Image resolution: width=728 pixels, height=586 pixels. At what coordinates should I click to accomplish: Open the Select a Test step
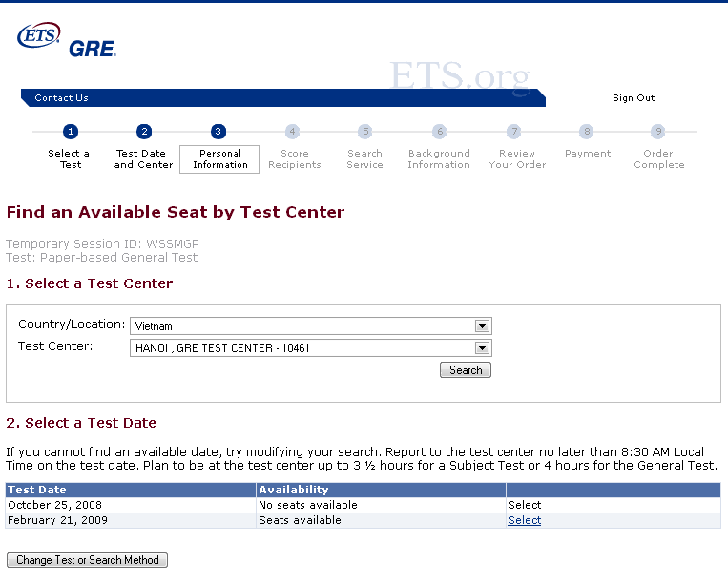pyautogui.click(x=69, y=158)
